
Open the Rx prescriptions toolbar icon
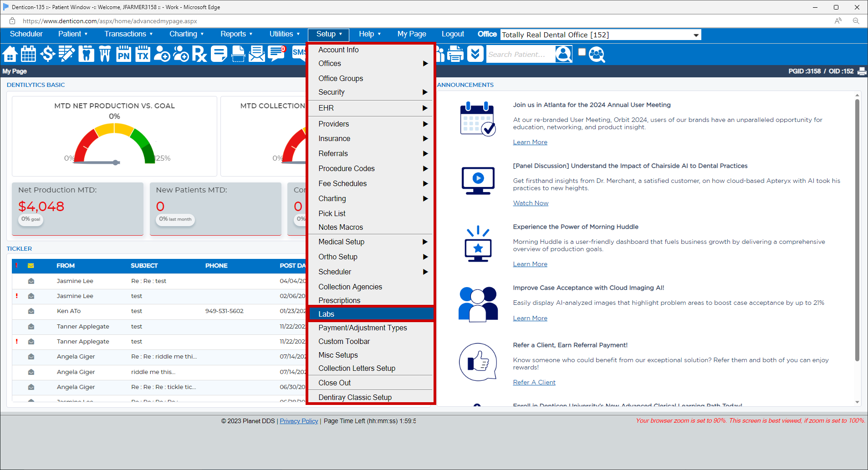click(x=199, y=54)
